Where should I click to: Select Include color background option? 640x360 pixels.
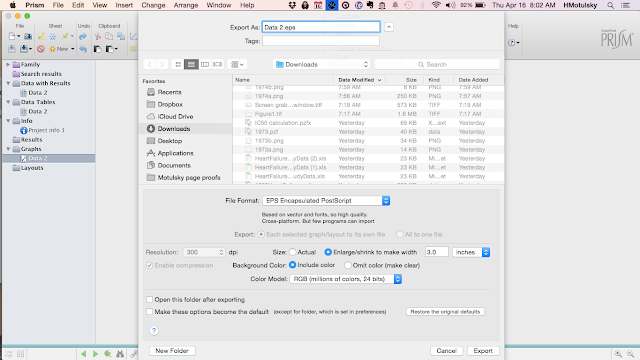coord(293,265)
